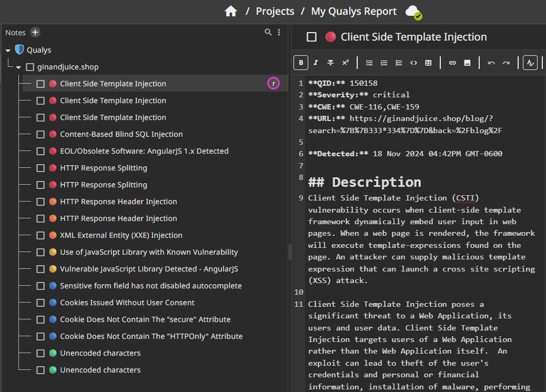Check the Vulnerable JavaScript Library Detected box
This screenshot has height=392, width=546.
point(41,269)
